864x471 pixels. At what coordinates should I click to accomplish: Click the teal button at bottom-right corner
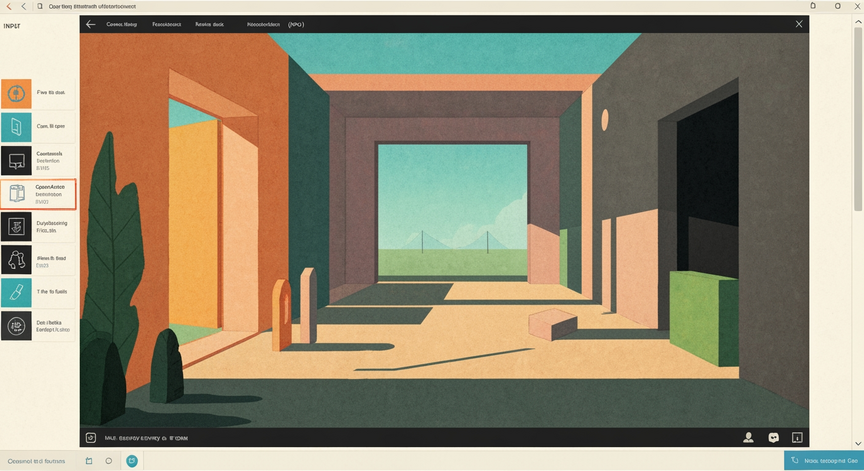coord(824,461)
